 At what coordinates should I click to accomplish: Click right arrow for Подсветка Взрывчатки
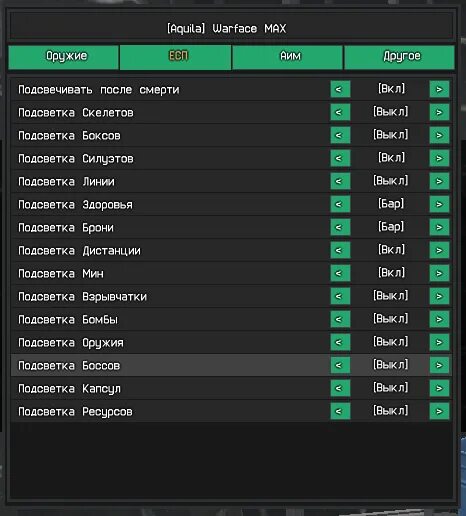439,296
